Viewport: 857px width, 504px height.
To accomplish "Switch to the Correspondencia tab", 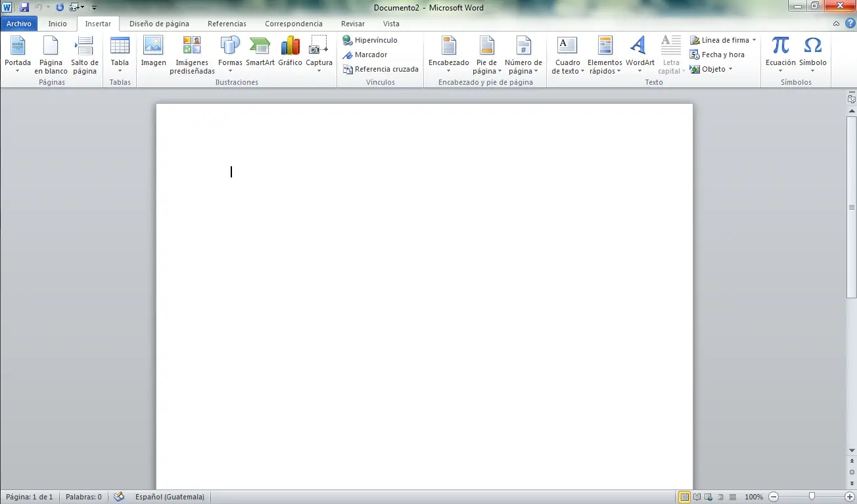I will pos(294,24).
